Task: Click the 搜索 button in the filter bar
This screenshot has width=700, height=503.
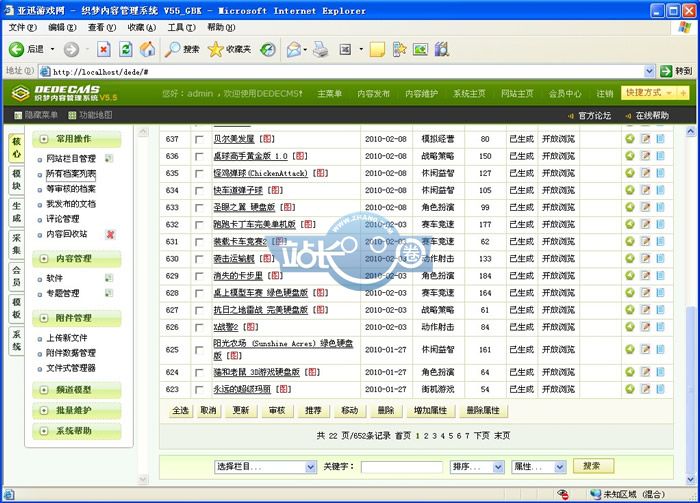Action: [x=593, y=466]
